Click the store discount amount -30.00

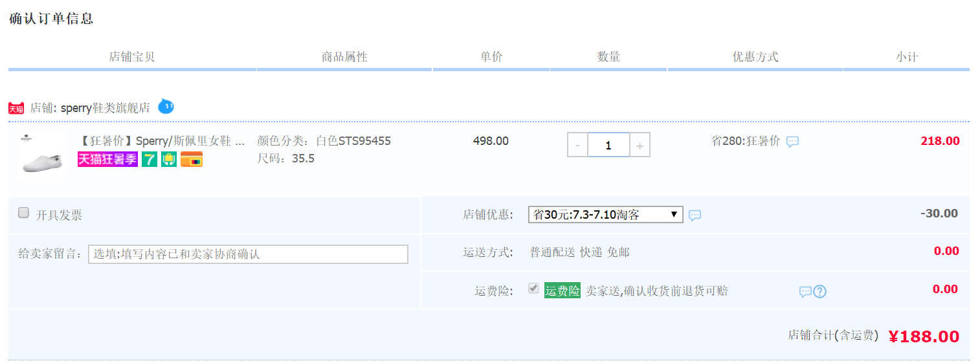point(939,214)
